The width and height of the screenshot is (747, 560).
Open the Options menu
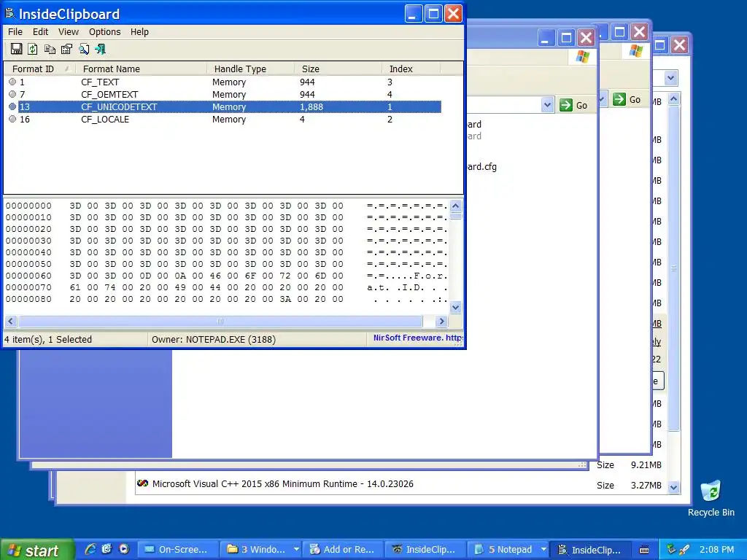point(105,32)
